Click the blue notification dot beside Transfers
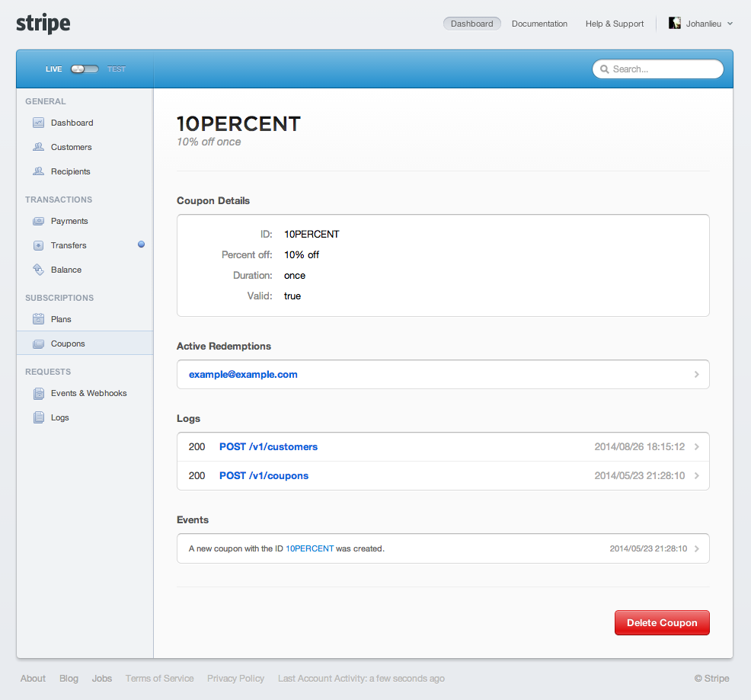 tap(142, 245)
